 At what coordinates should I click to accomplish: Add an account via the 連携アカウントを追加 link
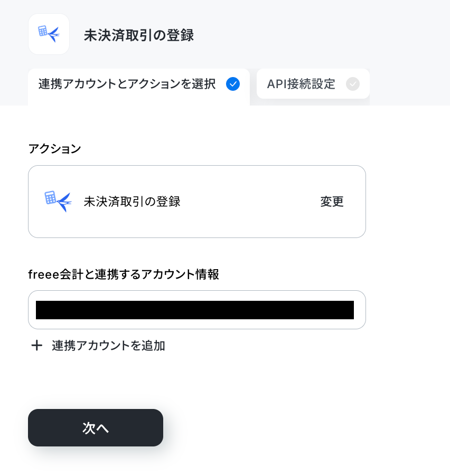pos(108,346)
